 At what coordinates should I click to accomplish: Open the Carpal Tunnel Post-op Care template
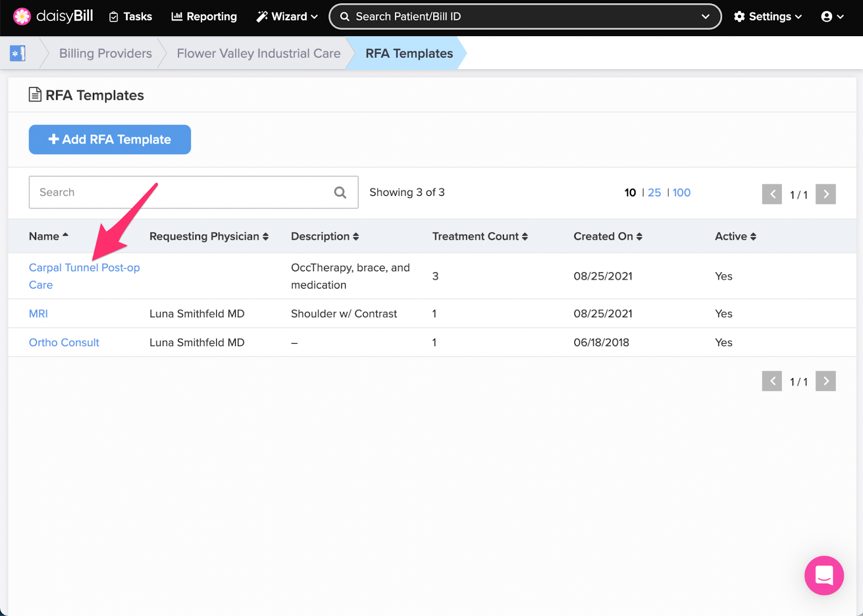[84, 268]
